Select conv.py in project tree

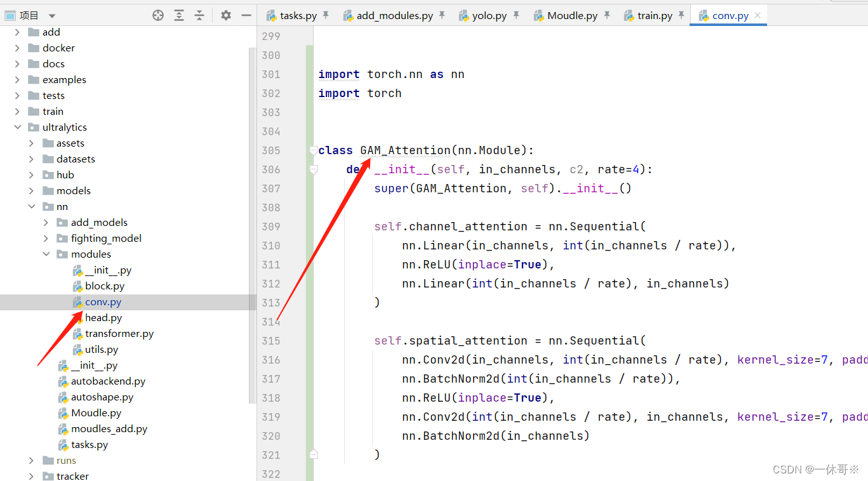103,302
